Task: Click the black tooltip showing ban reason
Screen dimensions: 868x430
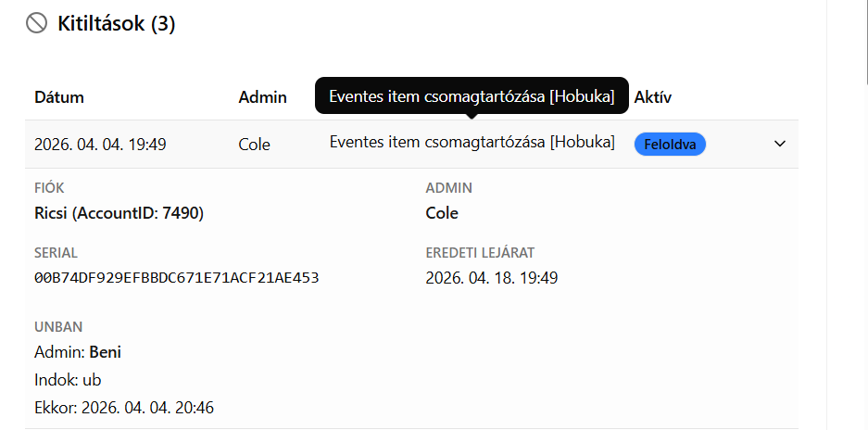Action: pyautogui.click(x=472, y=95)
